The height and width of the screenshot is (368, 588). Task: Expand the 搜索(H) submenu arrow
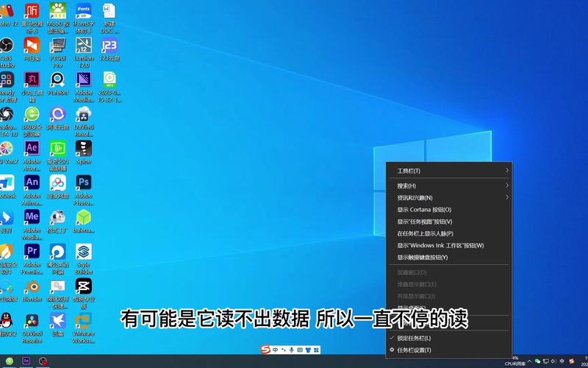[x=506, y=185]
